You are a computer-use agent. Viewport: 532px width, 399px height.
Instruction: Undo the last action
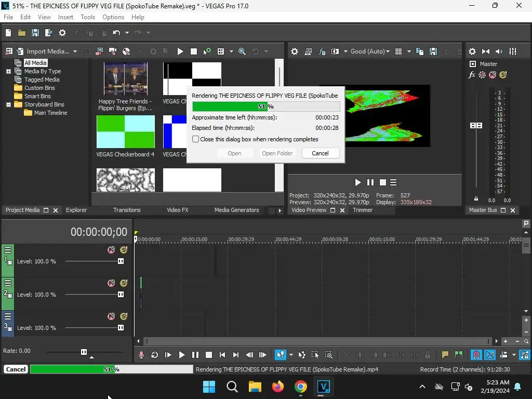pos(116,33)
